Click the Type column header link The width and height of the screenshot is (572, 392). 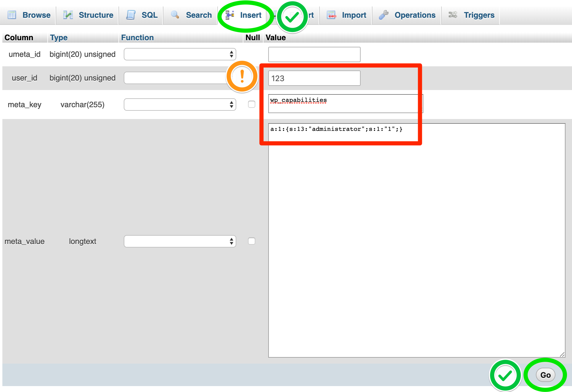pyautogui.click(x=59, y=38)
